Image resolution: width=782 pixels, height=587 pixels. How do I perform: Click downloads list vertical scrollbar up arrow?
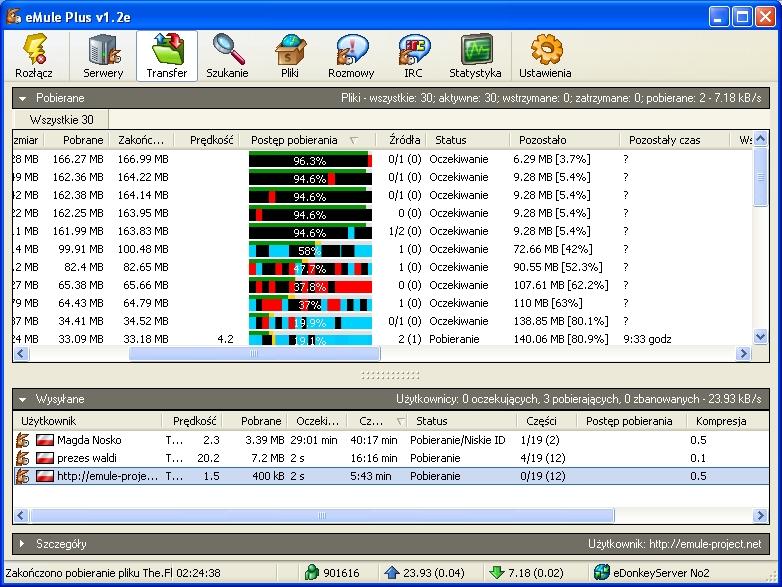[x=760, y=139]
